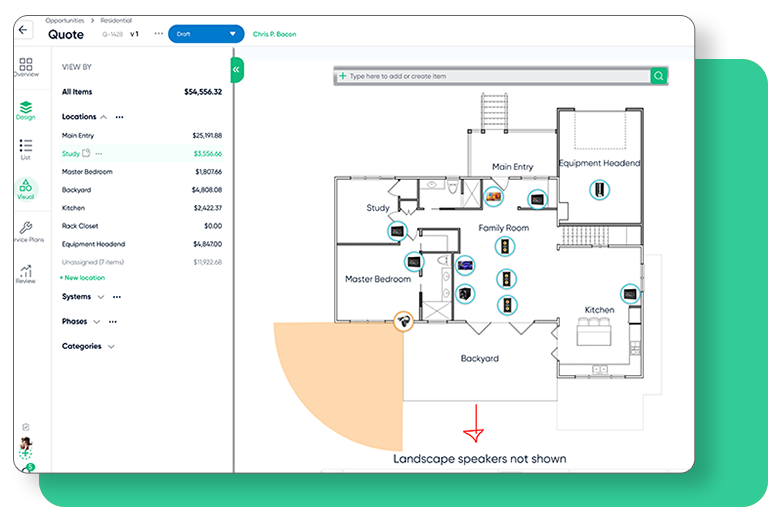Expand the Categories section
The height and width of the screenshot is (526, 780).
pos(111,347)
